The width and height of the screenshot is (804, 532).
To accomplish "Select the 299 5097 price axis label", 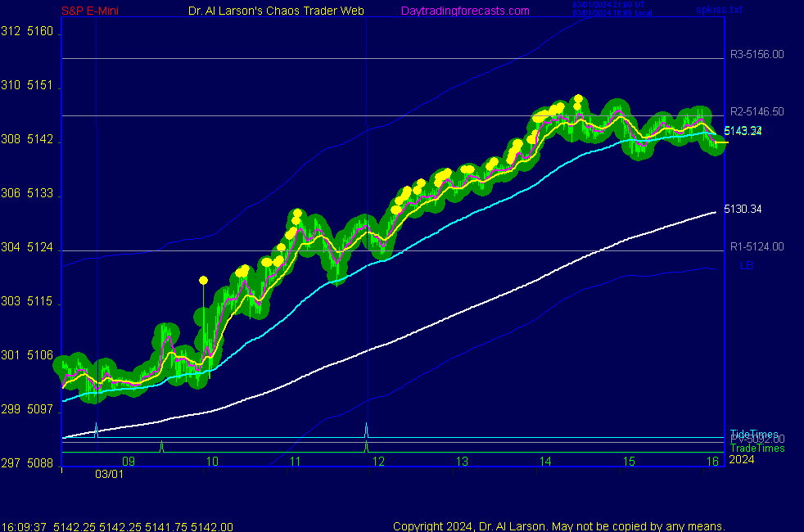I will pos(27,409).
